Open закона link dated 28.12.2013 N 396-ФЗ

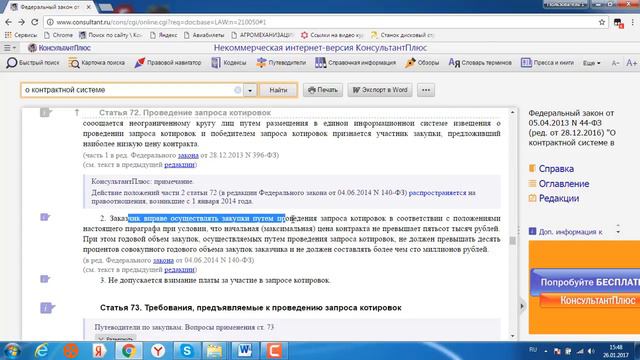[x=188, y=155]
